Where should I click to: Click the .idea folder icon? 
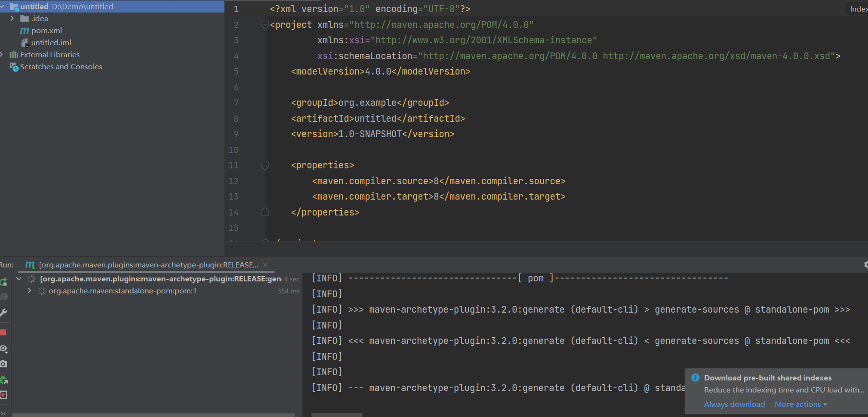coord(25,18)
